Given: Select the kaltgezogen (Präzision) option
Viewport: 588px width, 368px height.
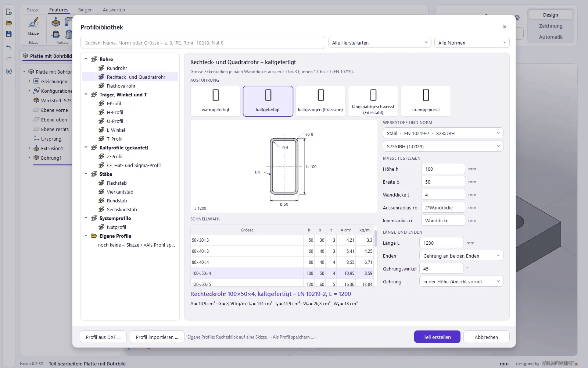Looking at the screenshot, I should click(320, 101).
